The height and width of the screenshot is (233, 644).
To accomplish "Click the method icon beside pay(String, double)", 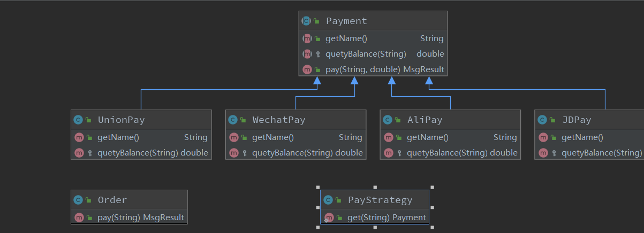I will (307, 69).
